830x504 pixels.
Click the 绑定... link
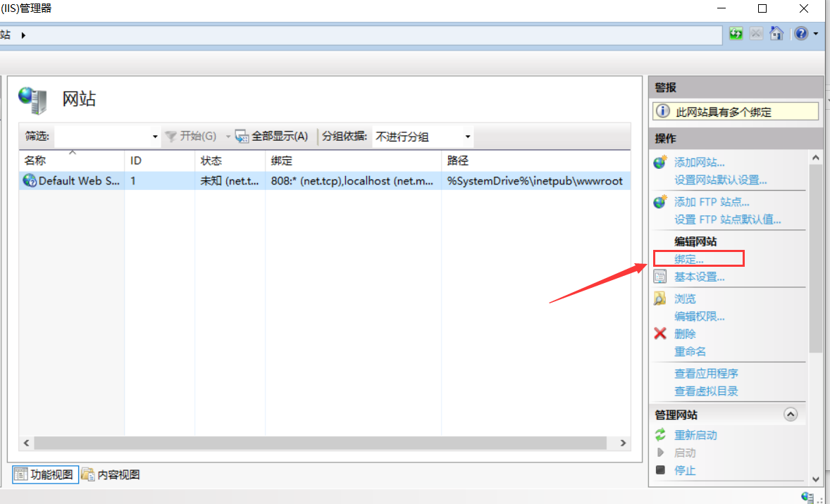688,259
